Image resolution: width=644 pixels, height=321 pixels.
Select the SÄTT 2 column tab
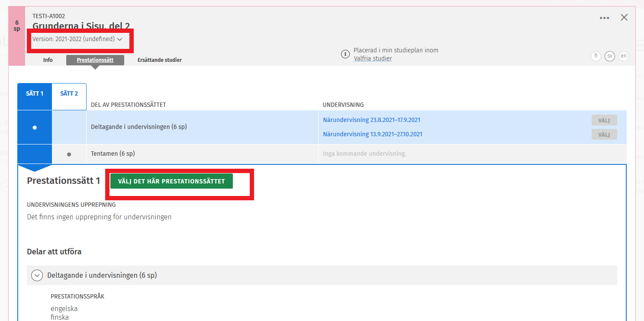tap(69, 94)
